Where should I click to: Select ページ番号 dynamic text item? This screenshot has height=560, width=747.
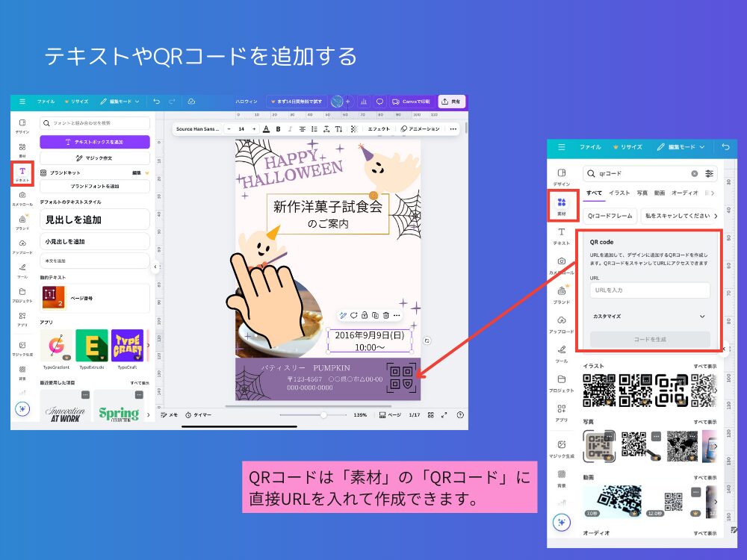(95, 298)
